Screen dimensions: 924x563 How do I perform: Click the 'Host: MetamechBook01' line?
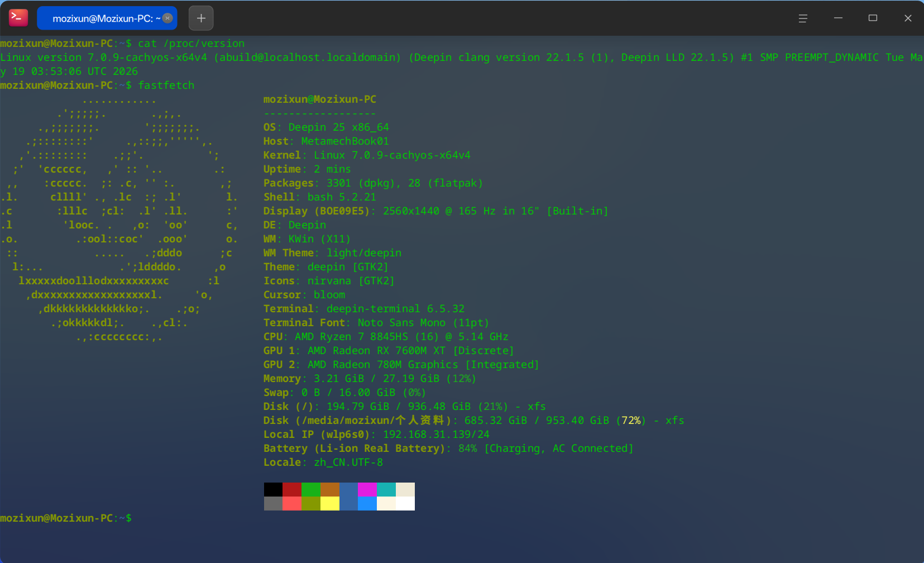coord(326,141)
